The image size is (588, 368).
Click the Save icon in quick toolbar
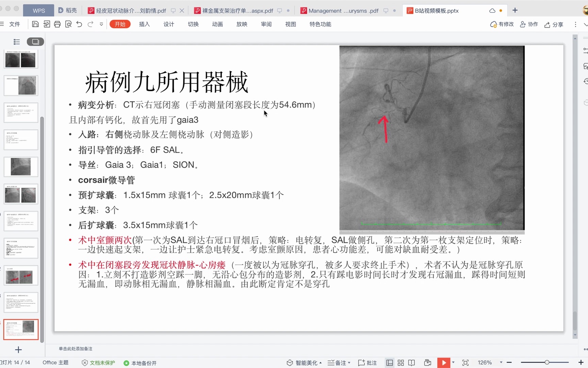coord(35,24)
